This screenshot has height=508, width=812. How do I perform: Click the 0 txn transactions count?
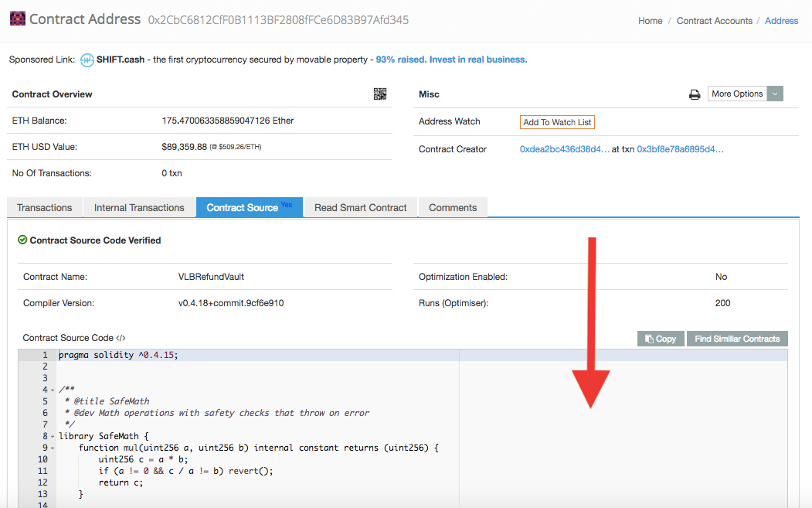172,173
